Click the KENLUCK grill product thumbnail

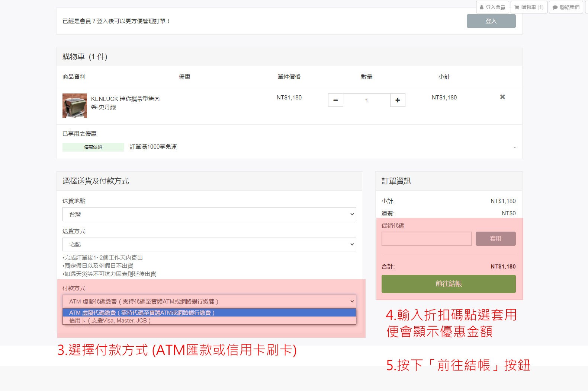75,106
